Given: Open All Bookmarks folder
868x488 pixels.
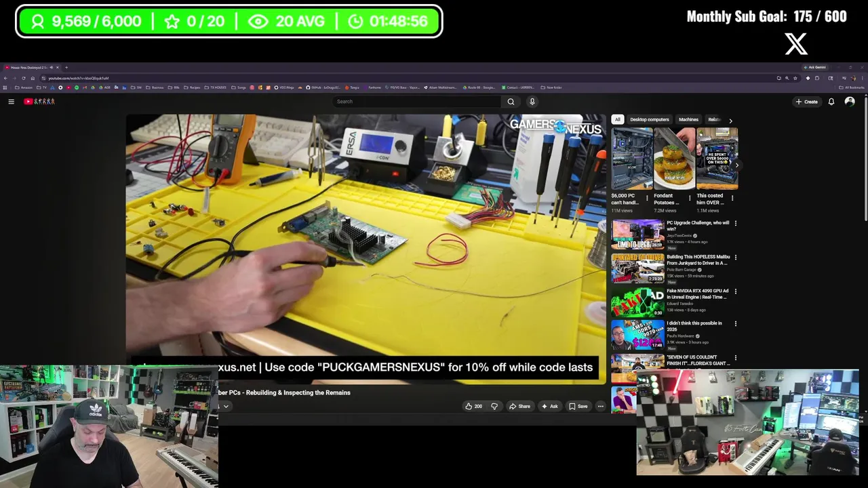Looking at the screenshot, I should click(x=852, y=87).
